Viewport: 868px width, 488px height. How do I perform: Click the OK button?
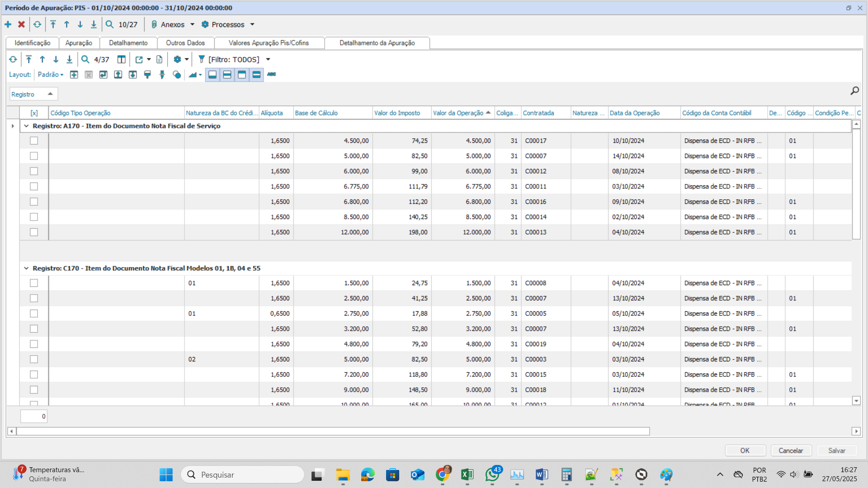click(x=745, y=450)
